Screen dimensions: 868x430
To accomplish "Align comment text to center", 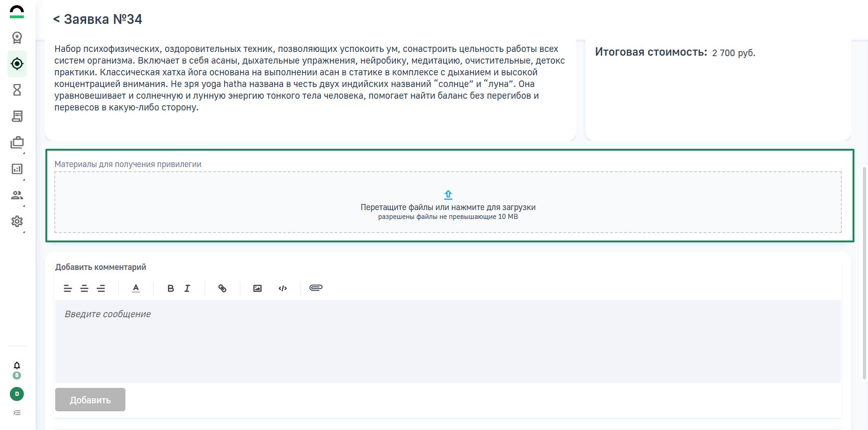I will (84, 288).
